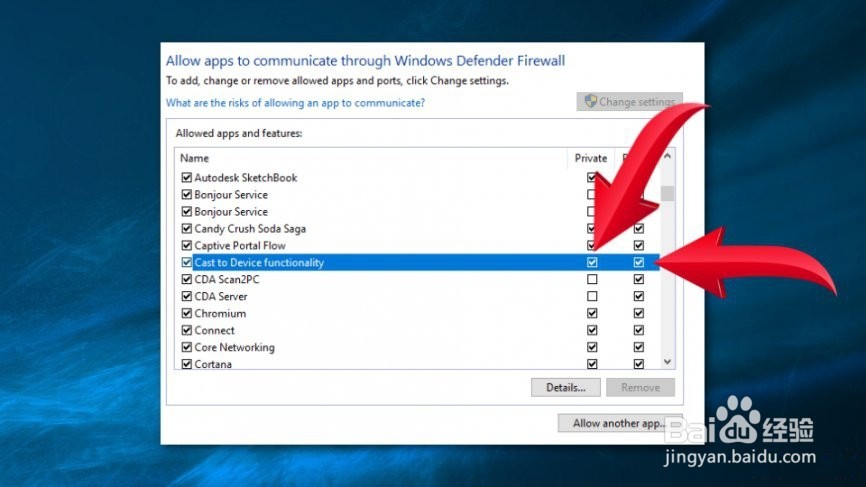Toggle Public checkbox for Core Networking
This screenshot has height=487, width=866.
tap(638, 347)
